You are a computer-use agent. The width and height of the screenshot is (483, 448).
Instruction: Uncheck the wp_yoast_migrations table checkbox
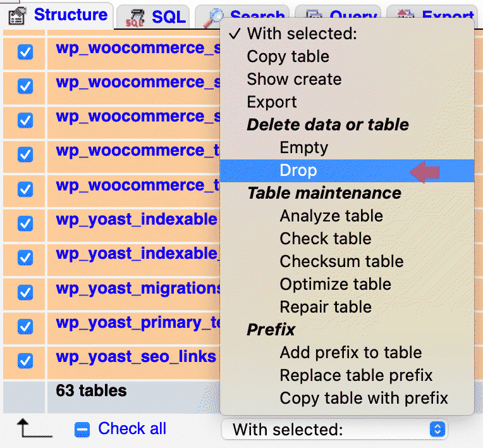[25, 292]
